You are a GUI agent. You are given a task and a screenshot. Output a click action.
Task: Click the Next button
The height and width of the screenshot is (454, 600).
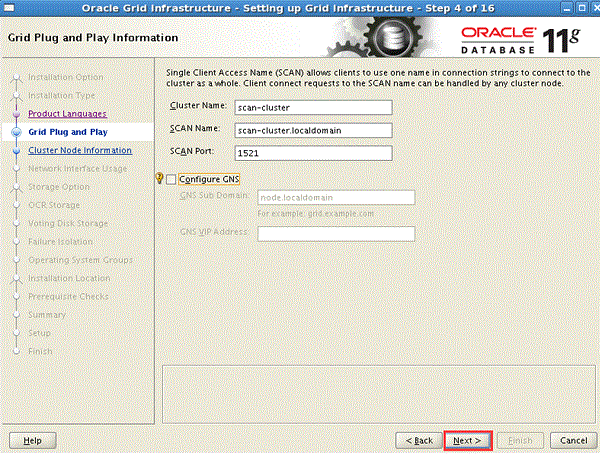point(468,441)
